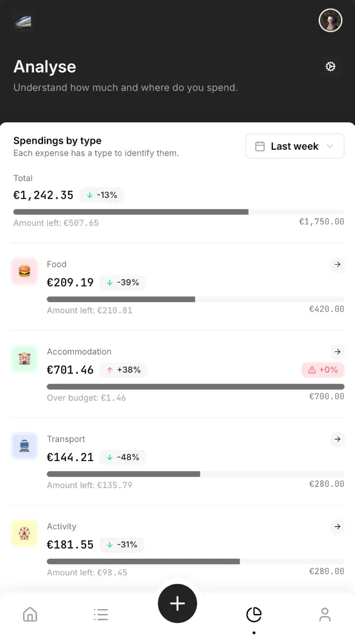Viewport: 355px width, 644px height.
Task: Open Food category details arrow
Action: coord(337,264)
